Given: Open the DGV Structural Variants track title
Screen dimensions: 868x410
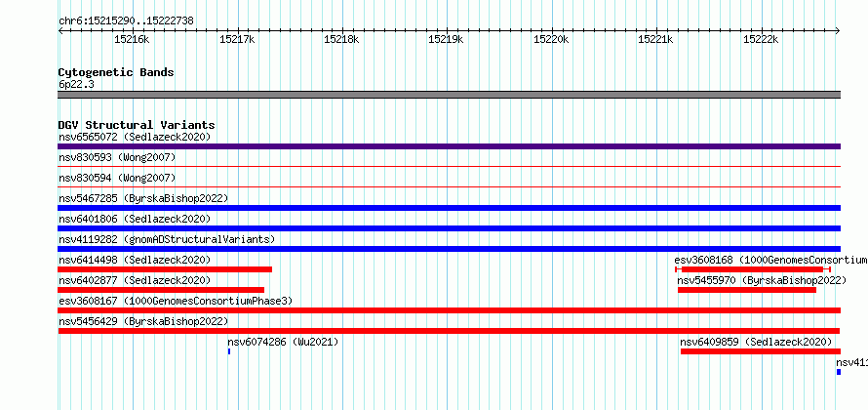Looking at the screenshot, I should pyautogui.click(x=137, y=125).
